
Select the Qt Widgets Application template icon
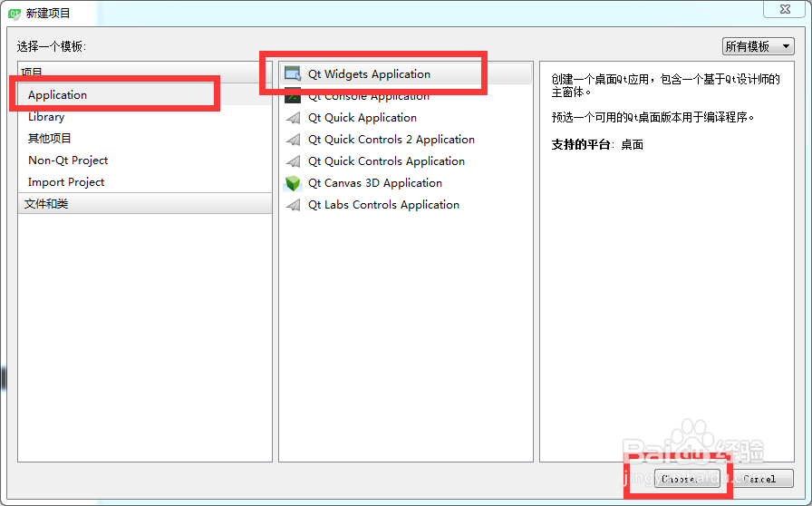(293, 74)
